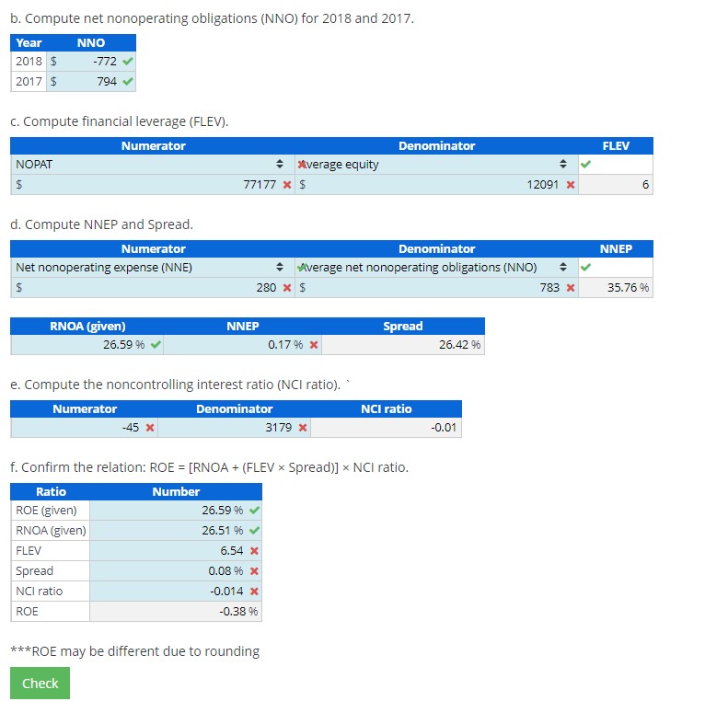The width and height of the screenshot is (728, 701).
Task: Click the computed ROE value -0.38 %
Action: point(176,611)
